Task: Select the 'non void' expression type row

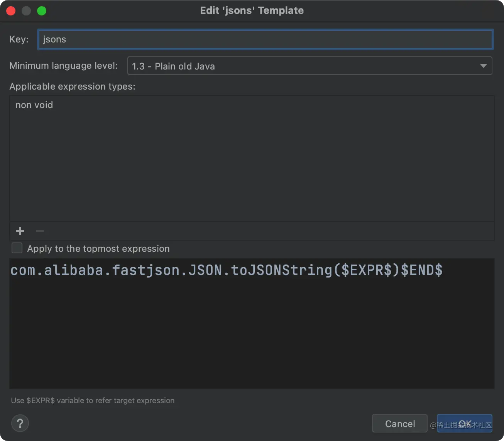Action: coord(252,105)
